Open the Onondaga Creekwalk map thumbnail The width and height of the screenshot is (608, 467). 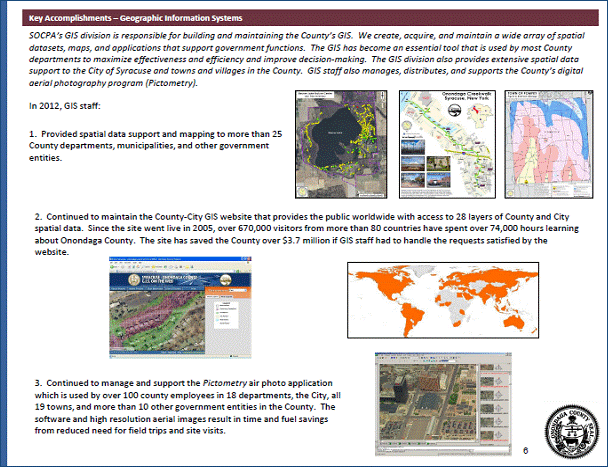[x=447, y=144]
